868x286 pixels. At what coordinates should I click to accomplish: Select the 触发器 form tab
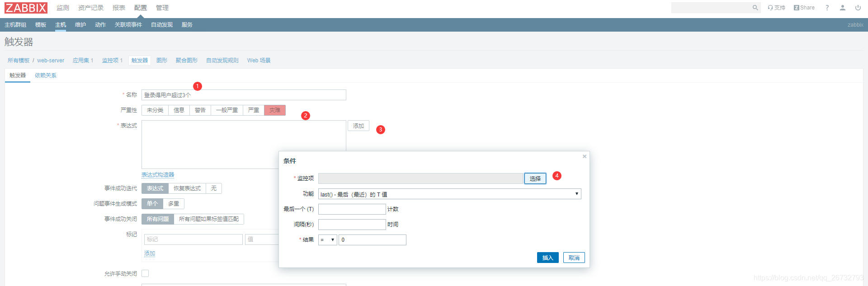pyautogui.click(x=18, y=75)
